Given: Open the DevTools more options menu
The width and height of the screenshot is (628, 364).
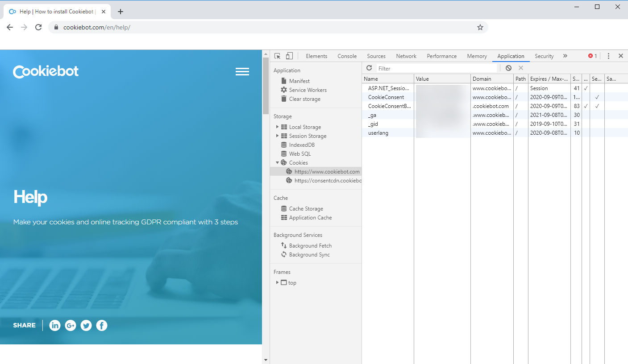Looking at the screenshot, I should (608, 56).
